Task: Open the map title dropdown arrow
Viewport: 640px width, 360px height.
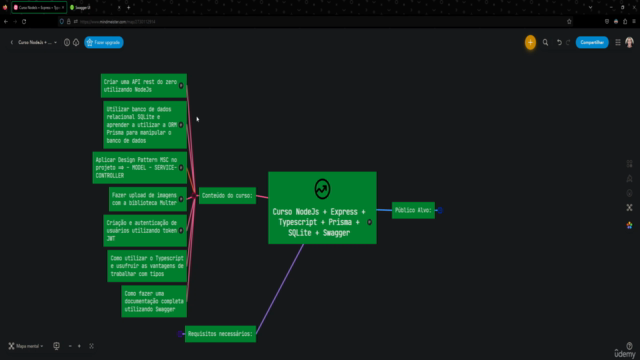Action: point(56,42)
